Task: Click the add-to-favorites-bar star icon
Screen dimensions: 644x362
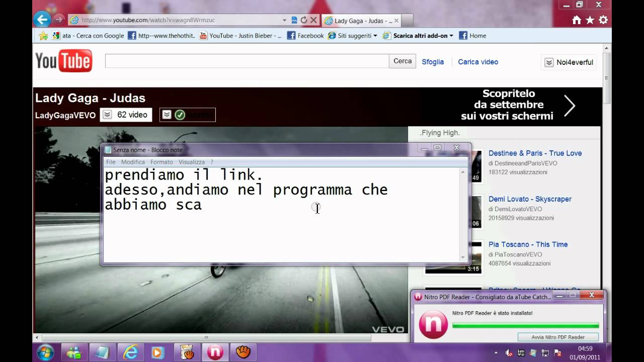Action: [43, 36]
